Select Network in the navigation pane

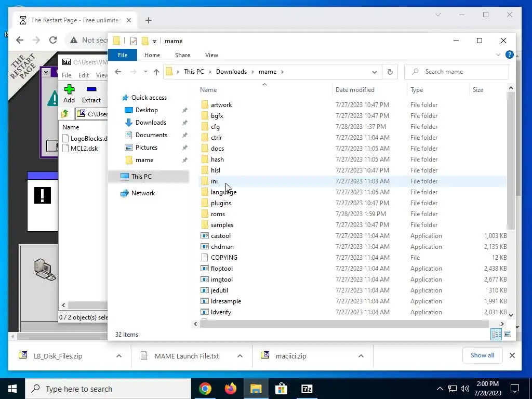(143, 193)
